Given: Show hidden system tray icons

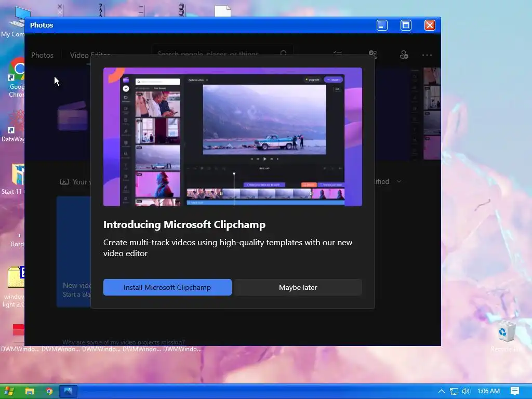Looking at the screenshot, I should [x=442, y=391].
